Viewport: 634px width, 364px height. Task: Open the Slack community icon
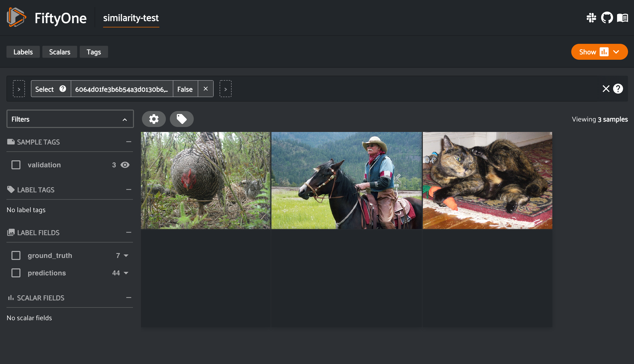click(591, 18)
